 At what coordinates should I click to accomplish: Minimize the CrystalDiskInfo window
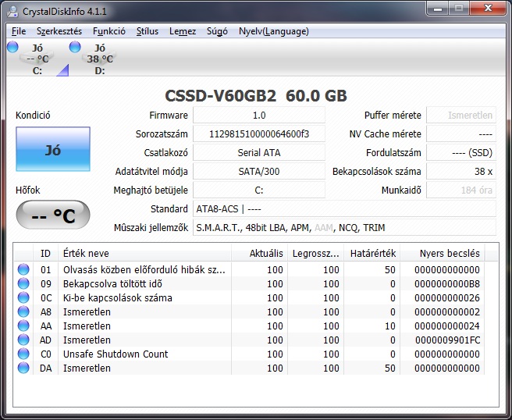pos(438,8)
